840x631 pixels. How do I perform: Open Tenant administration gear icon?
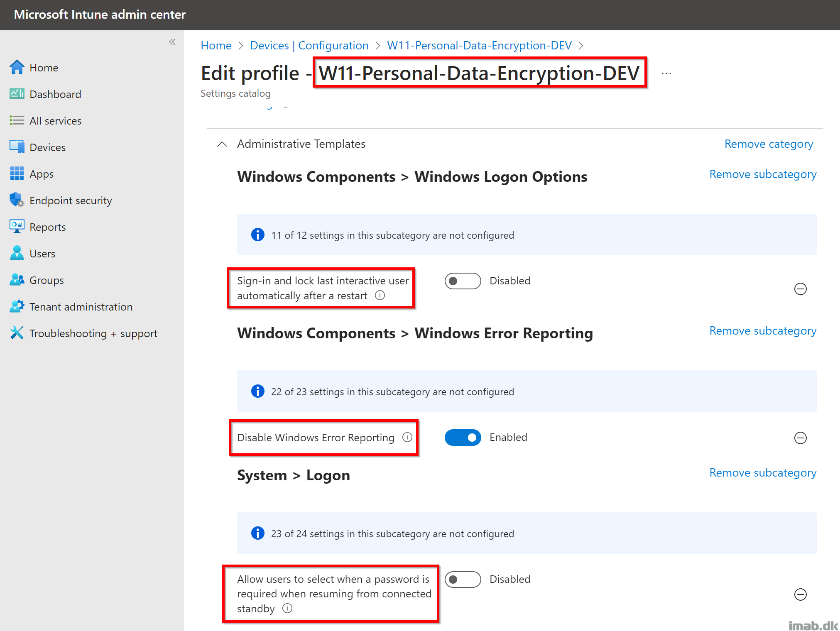click(x=17, y=306)
